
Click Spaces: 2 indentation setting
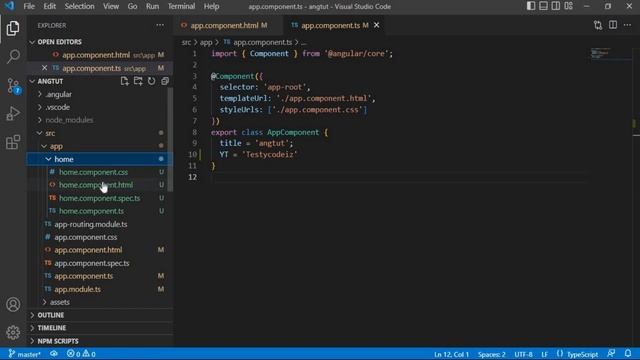click(491, 354)
